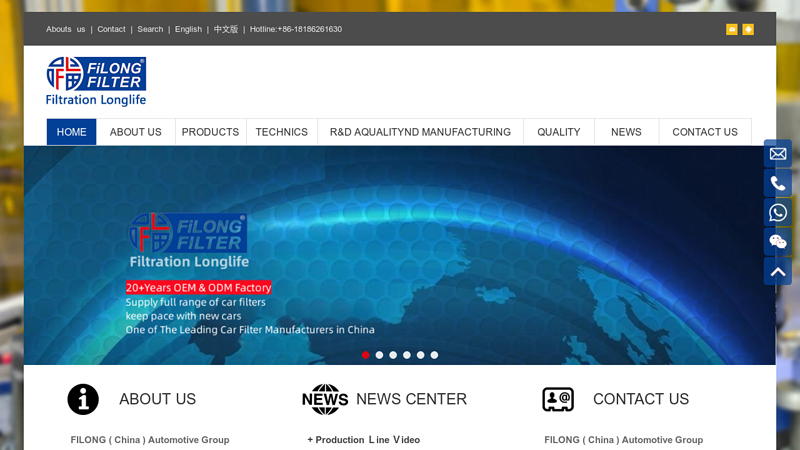Select the first red slider dot

point(365,355)
